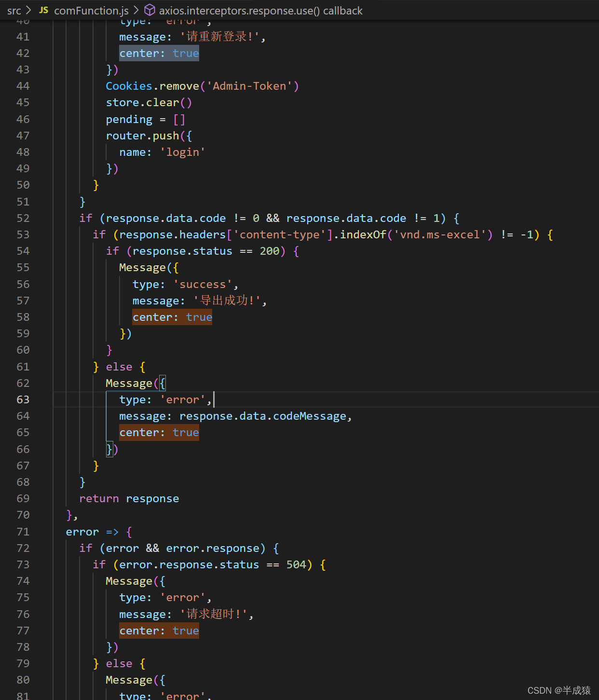
Task: Click return response on line 69
Action: [129, 498]
